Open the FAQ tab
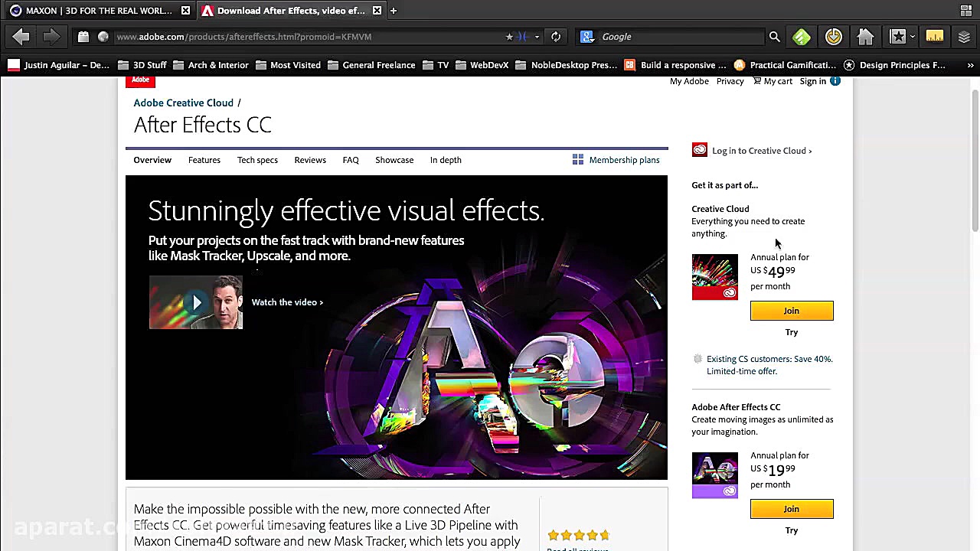 point(351,160)
